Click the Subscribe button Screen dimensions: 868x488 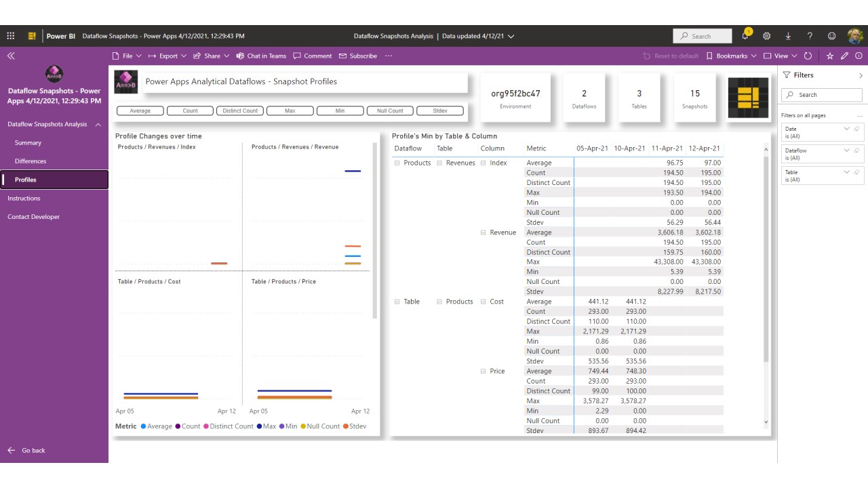coord(358,56)
